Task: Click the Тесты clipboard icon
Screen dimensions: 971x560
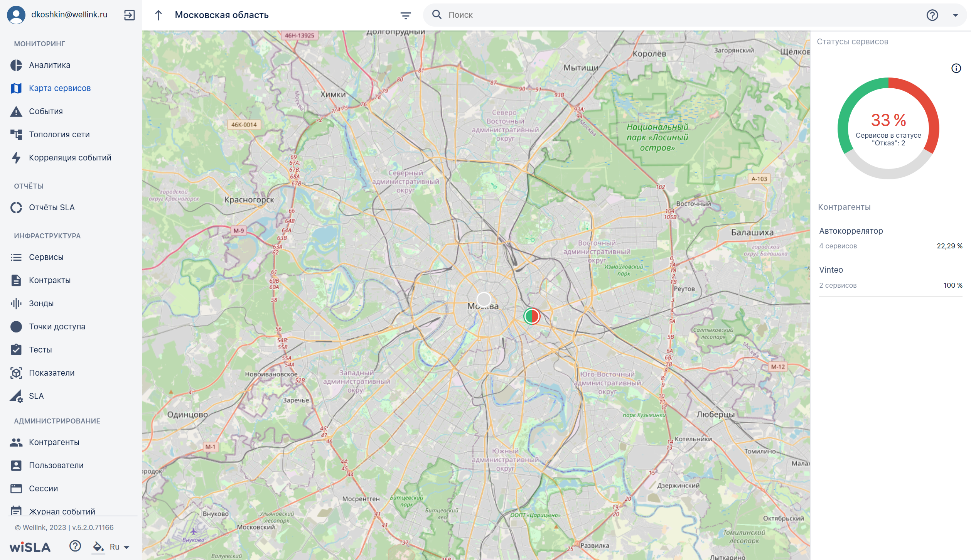Action: tap(16, 349)
